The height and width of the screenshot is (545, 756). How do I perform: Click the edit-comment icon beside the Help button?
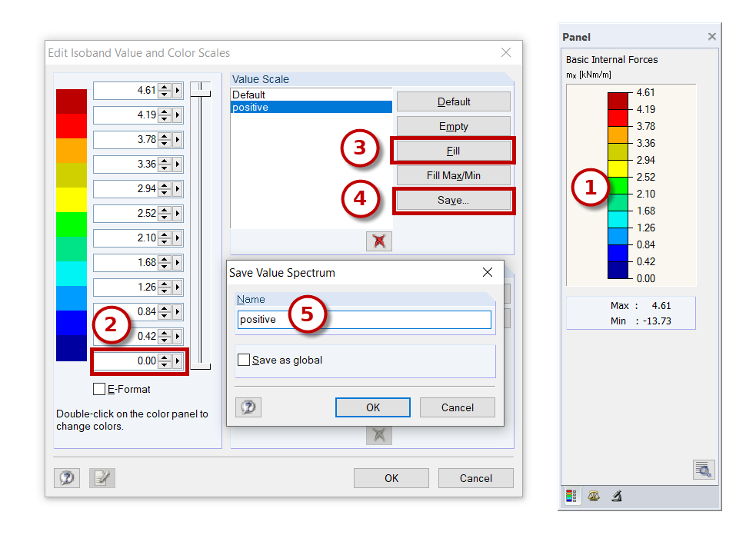[102, 477]
